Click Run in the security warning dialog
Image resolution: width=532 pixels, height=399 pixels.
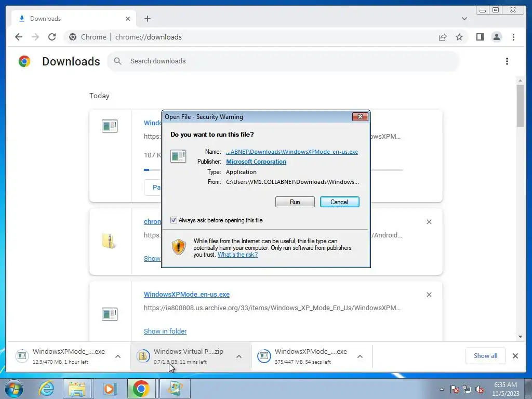tap(295, 202)
